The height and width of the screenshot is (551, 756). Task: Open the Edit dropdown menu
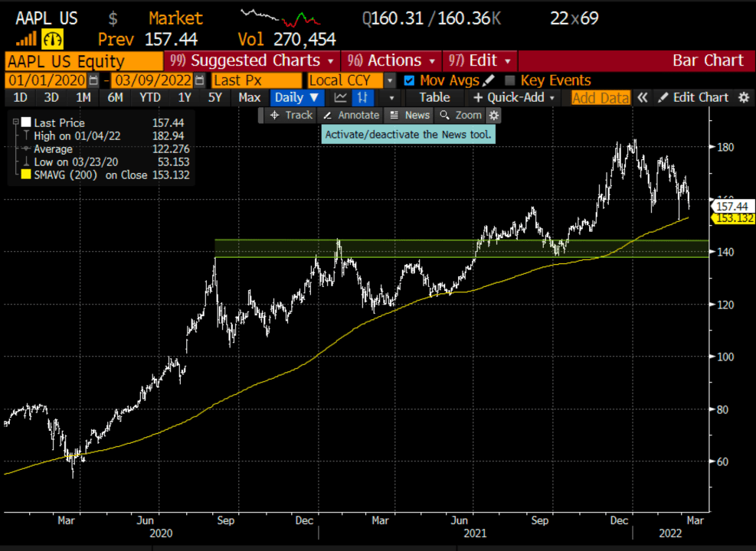(x=479, y=60)
